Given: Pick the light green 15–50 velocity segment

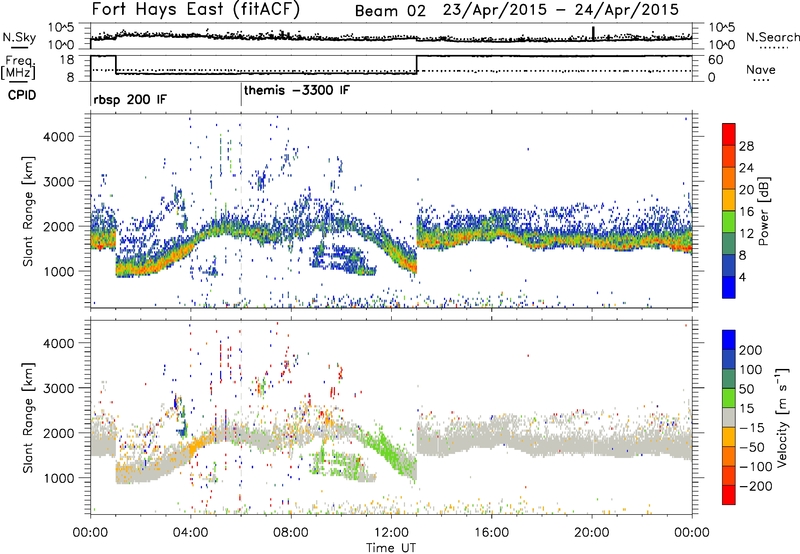Looking at the screenshot, I should click(729, 398).
